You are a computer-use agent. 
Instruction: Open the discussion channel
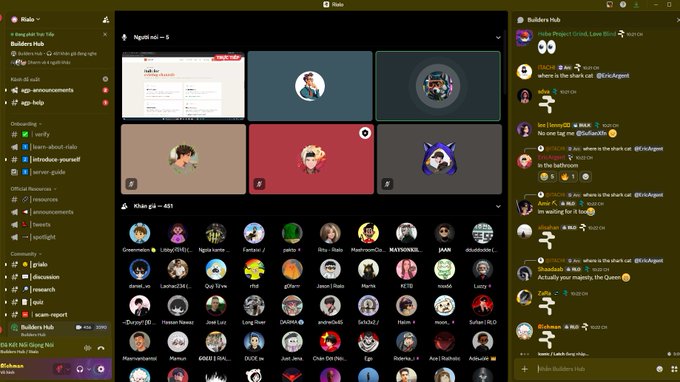46,277
